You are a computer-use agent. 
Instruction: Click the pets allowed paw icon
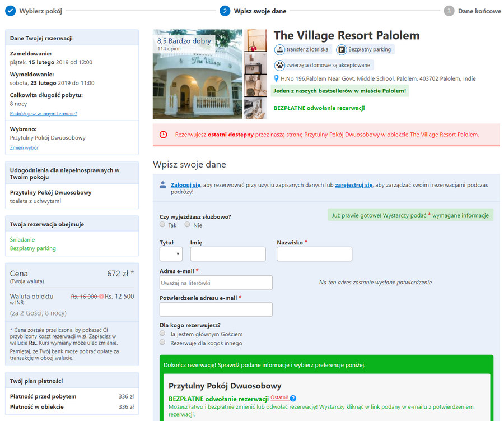click(279, 66)
